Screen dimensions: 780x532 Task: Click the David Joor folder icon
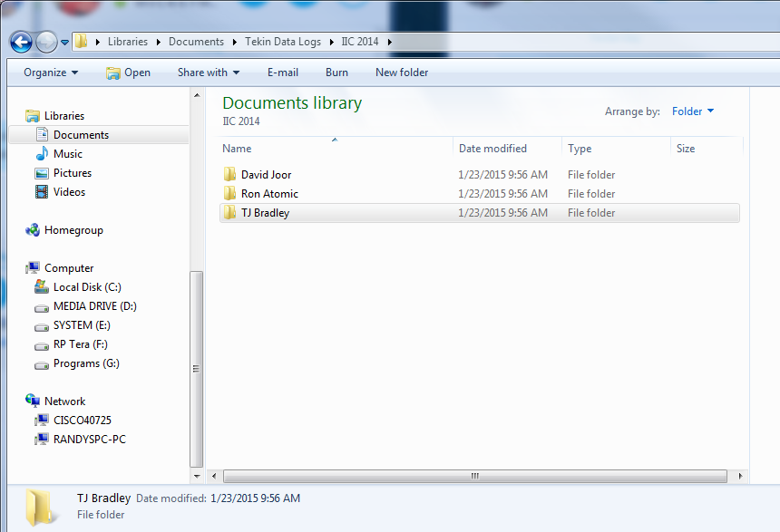coord(229,174)
